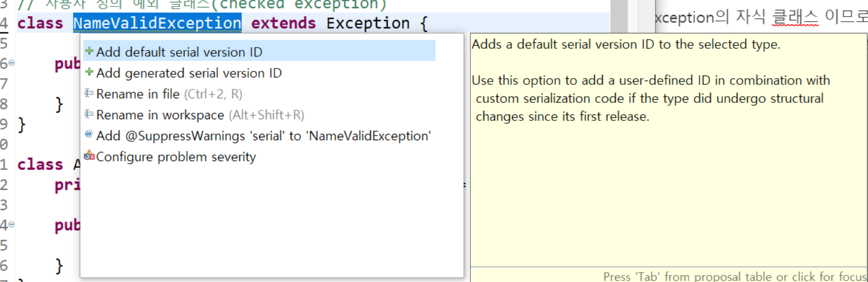This screenshot has height=282, width=868.
Task: Collapse the code fold marker at line 6
Action: (x=12, y=63)
